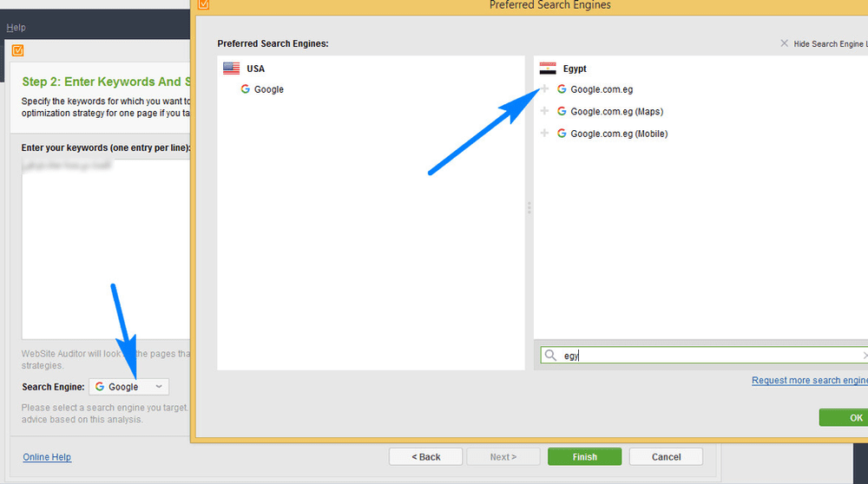Click the Back button in wizard
868x484 pixels.
425,457
